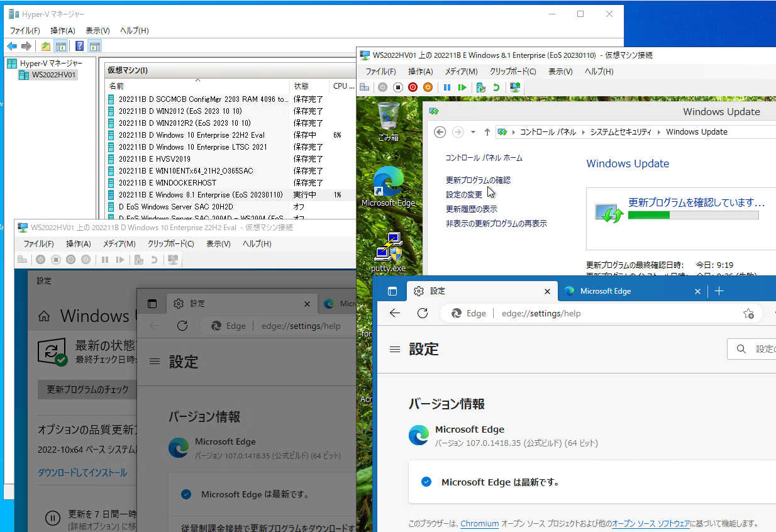Click the 名前 column header to sort VMs
This screenshot has height=532, width=776.
tap(117, 86)
